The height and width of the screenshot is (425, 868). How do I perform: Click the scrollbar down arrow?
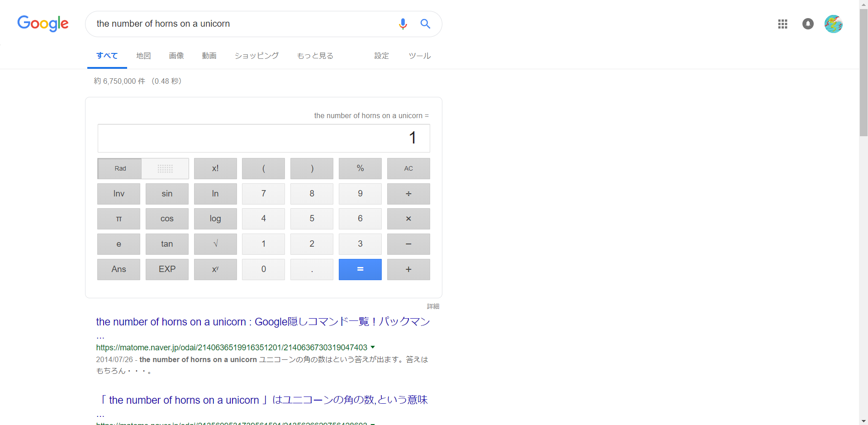pos(863,421)
